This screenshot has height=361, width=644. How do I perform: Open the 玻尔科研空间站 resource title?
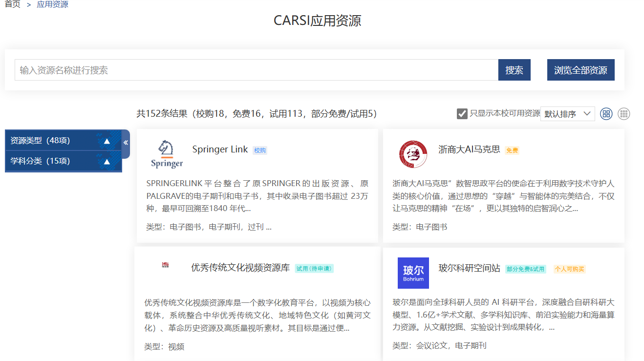470,268
